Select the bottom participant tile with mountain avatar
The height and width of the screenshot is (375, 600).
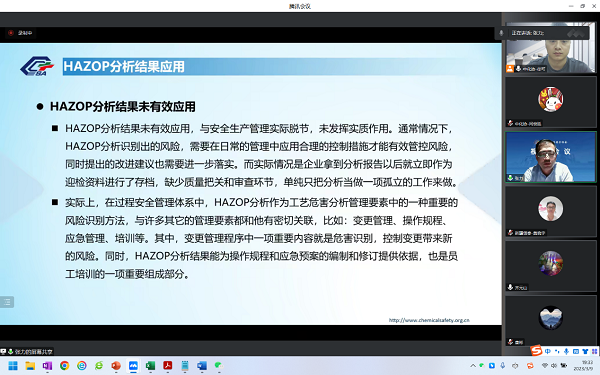tap(551, 321)
